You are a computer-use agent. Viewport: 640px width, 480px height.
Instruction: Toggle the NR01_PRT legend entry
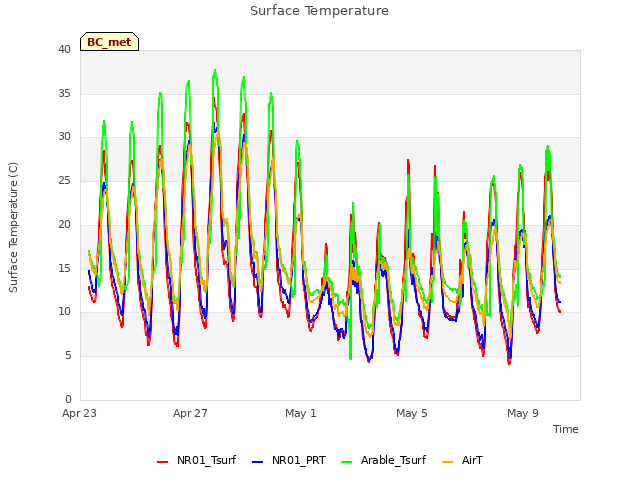(x=289, y=461)
